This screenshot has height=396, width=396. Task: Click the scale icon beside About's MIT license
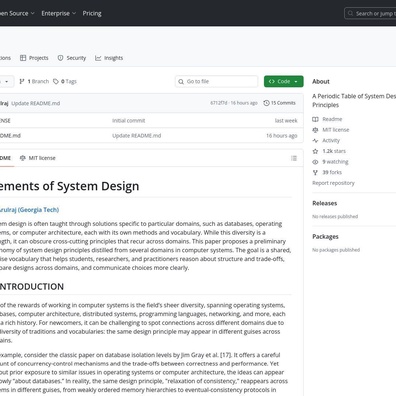tap(315, 130)
